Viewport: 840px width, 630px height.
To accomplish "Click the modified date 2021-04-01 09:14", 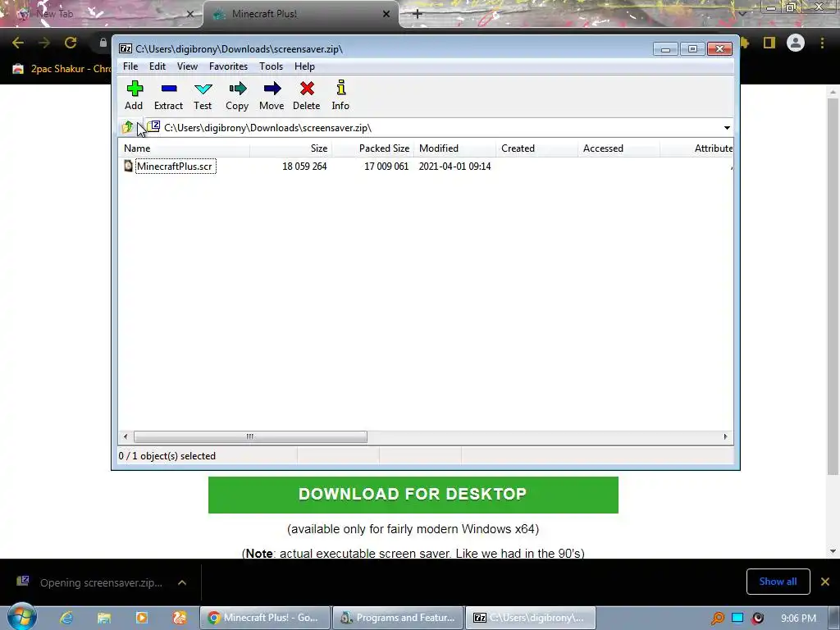I will pyautogui.click(x=454, y=166).
